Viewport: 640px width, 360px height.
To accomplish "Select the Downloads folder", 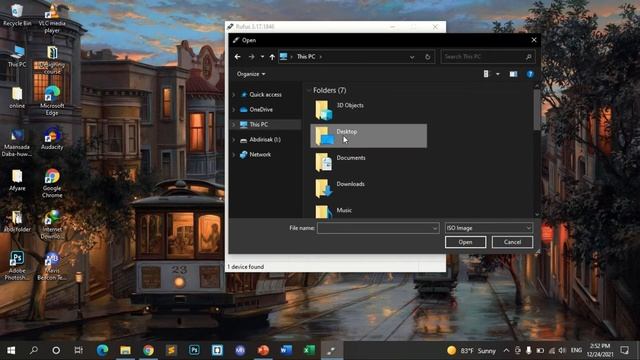I will (369, 188).
